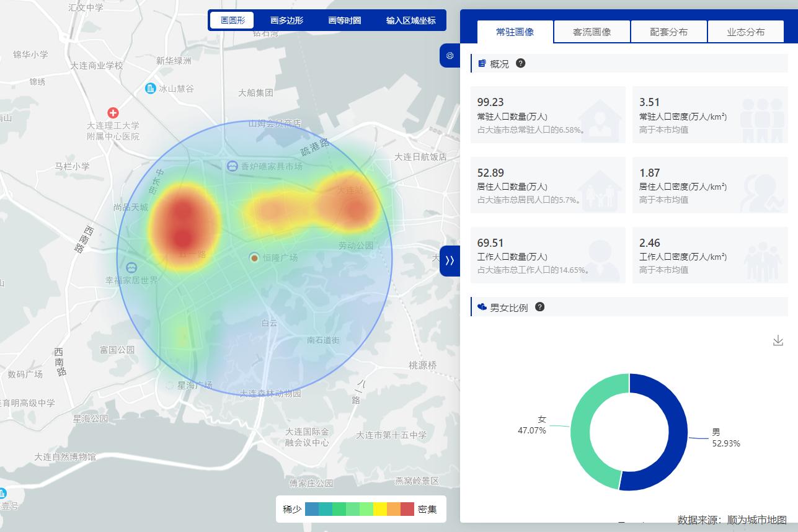Click the 星海公园 map label
Screen dimensions: 798x532
[x=91, y=419]
